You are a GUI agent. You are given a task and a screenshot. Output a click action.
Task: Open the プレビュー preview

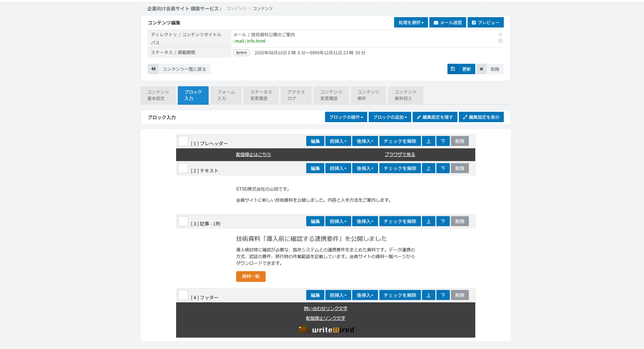pyautogui.click(x=485, y=22)
